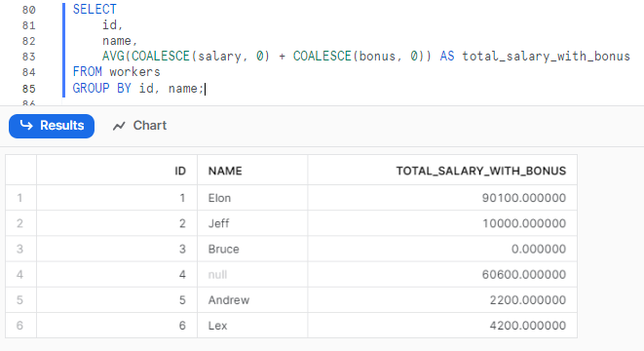Click the ID cell with value 3
The height and width of the screenshot is (351, 644).
click(x=117, y=249)
